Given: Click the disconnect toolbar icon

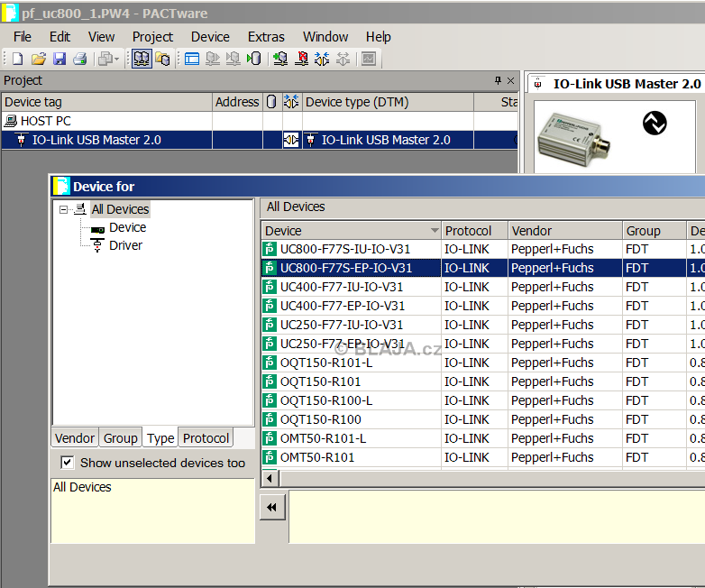Looking at the screenshot, I should 343,59.
